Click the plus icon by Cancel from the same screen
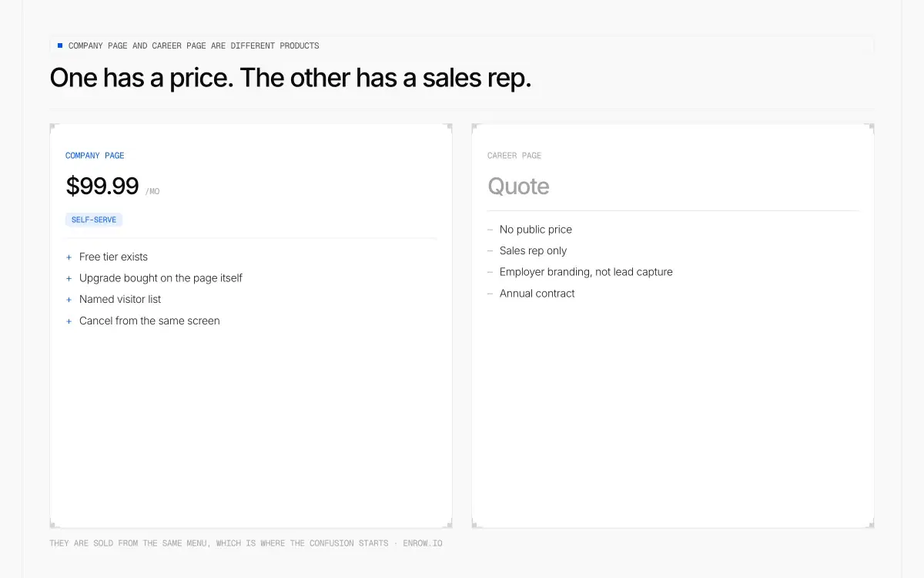This screenshot has width=924, height=578. [69, 321]
